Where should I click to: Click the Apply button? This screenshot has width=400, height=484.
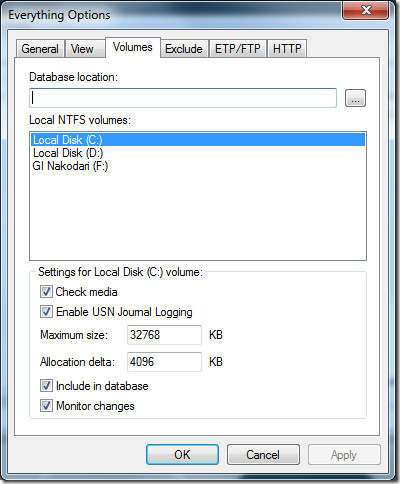344,455
